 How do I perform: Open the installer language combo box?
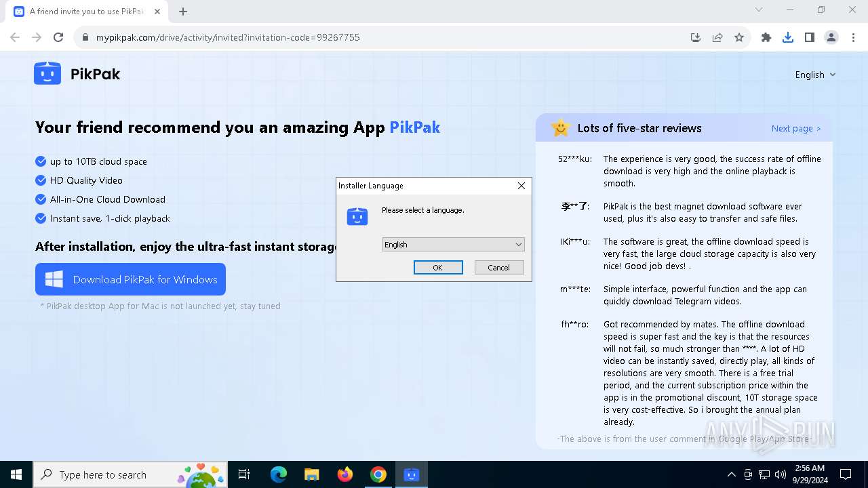point(453,245)
